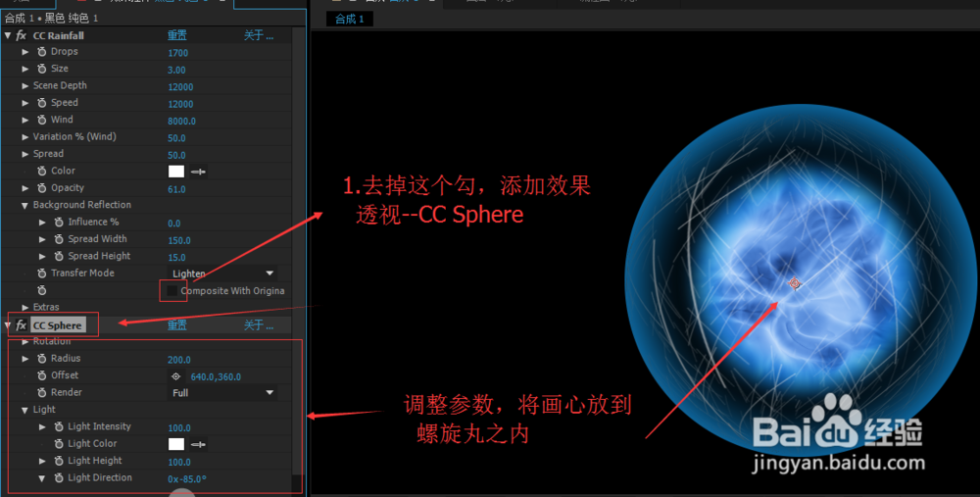Expand the Scene Depth property
Screen dimensions: 980x497
[x=25, y=85]
